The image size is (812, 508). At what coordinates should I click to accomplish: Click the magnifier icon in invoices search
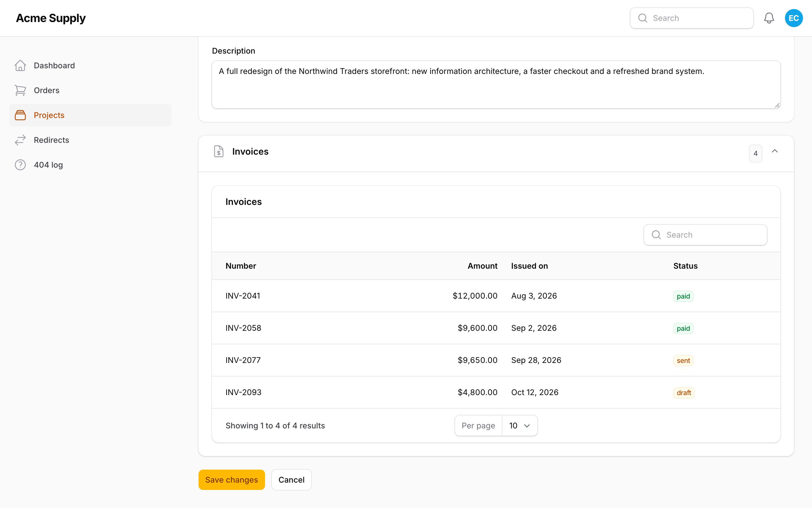(656, 235)
